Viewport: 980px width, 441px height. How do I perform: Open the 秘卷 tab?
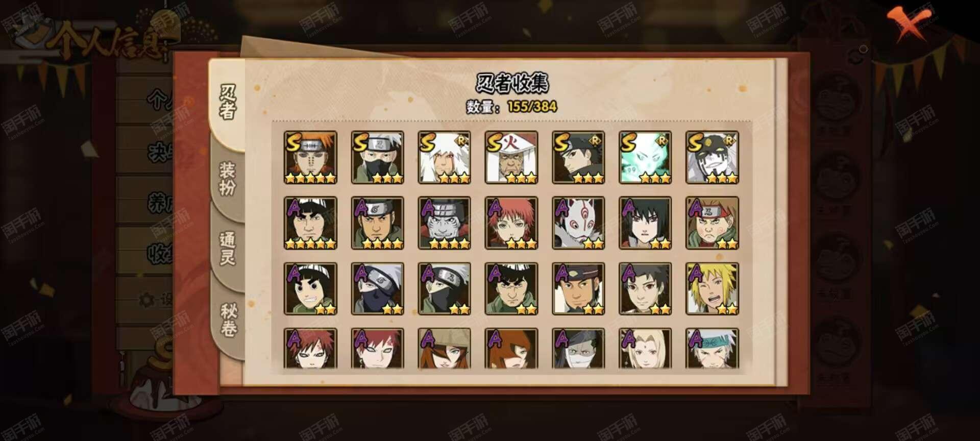(228, 320)
